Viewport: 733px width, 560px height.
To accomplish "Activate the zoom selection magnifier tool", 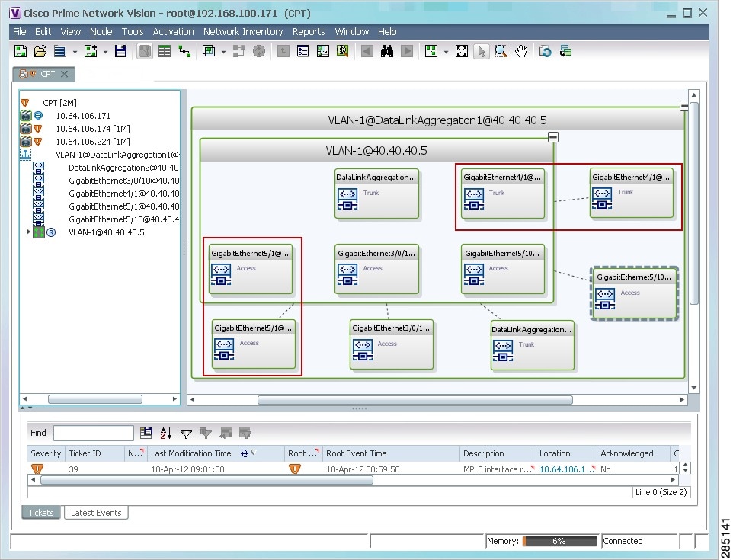I will [501, 51].
